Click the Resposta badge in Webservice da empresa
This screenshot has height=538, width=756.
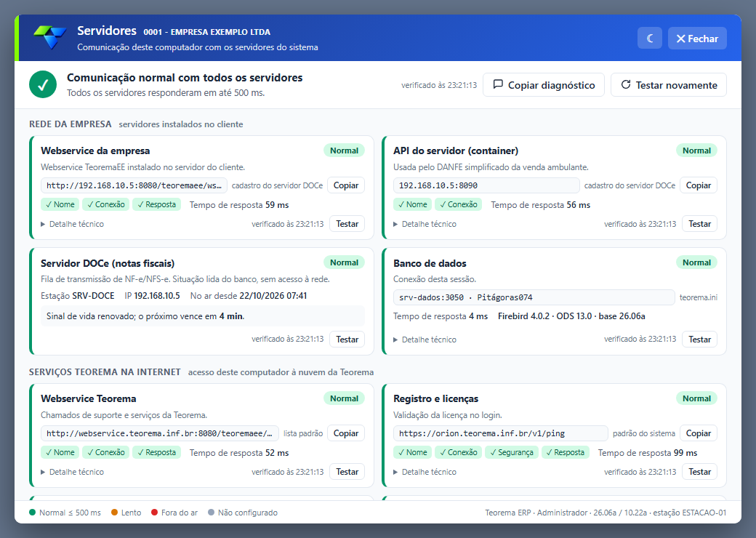click(157, 204)
